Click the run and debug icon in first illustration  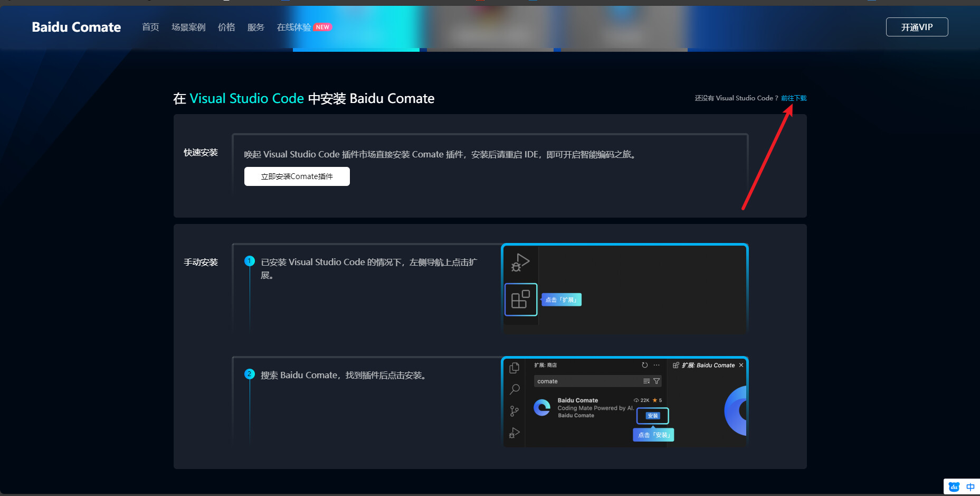click(x=520, y=263)
